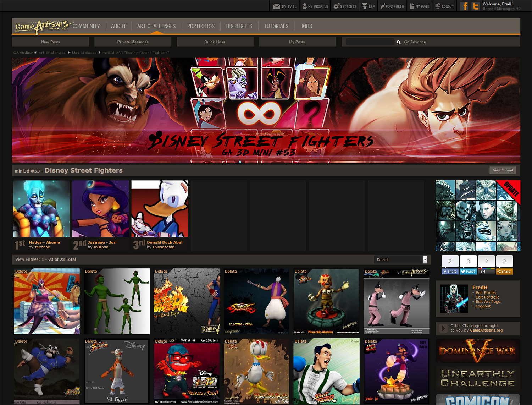
Task: Click the Tweet share button
Action: [x=468, y=272]
